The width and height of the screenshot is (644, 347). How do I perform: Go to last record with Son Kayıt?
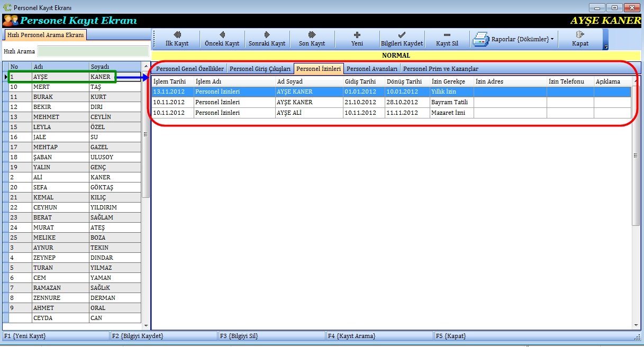tap(312, 39)
